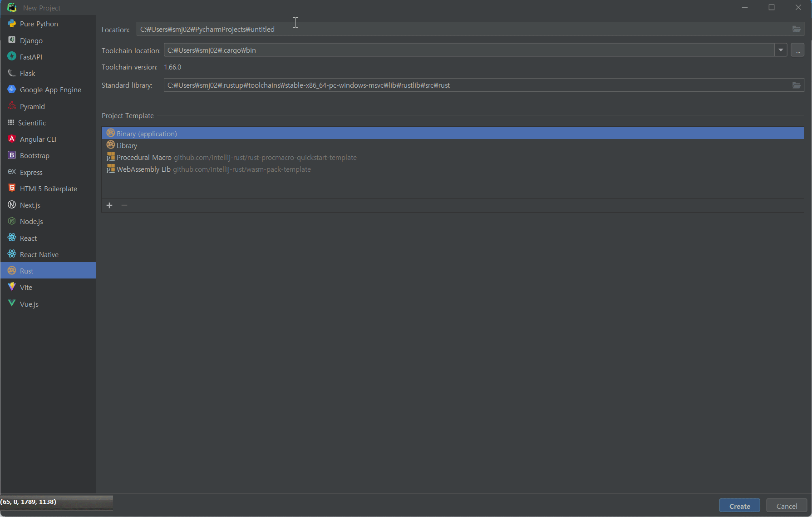Viewport: 812px width, 517px height.
Task: Add a new project template
Action: coord(109,205)
